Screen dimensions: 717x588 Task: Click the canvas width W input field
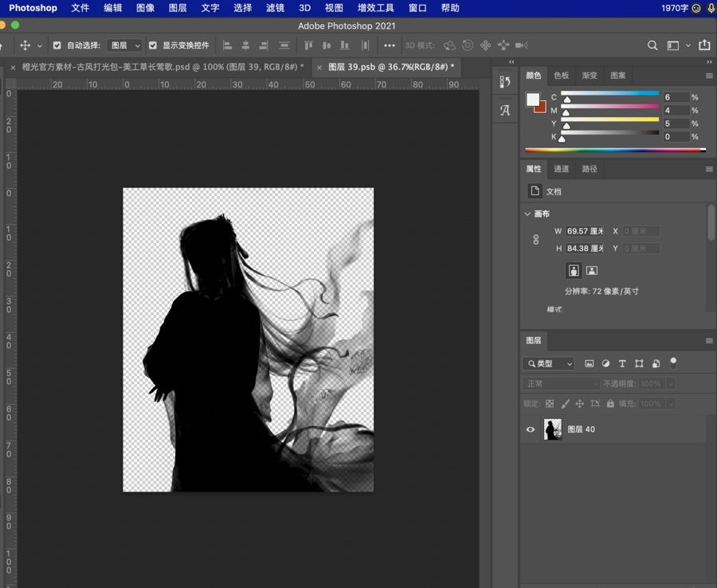point(584,231)
